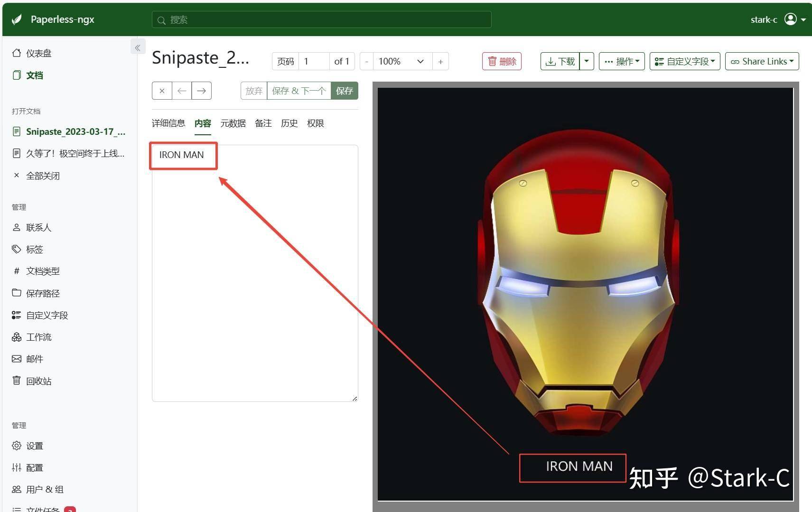Click the Paperless-ngx leaf logo icon
812x512 pixels.
point(17,19)
